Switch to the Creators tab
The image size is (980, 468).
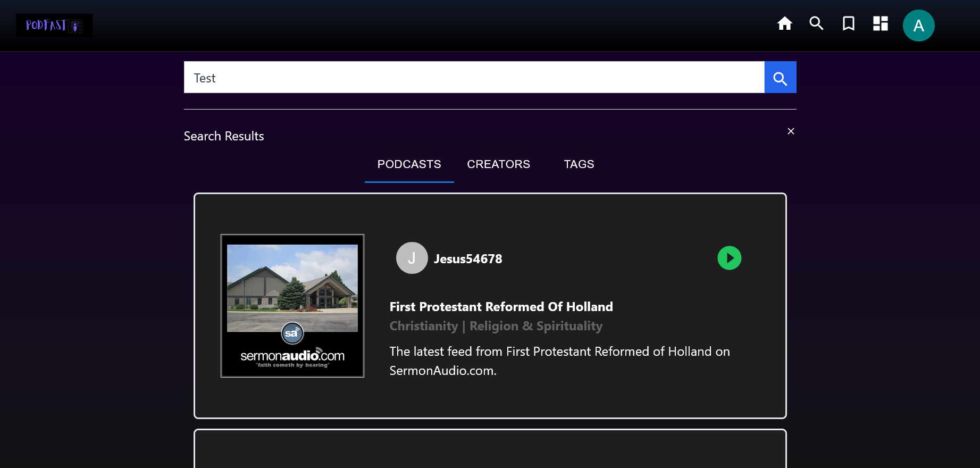(x=498, y=164)
